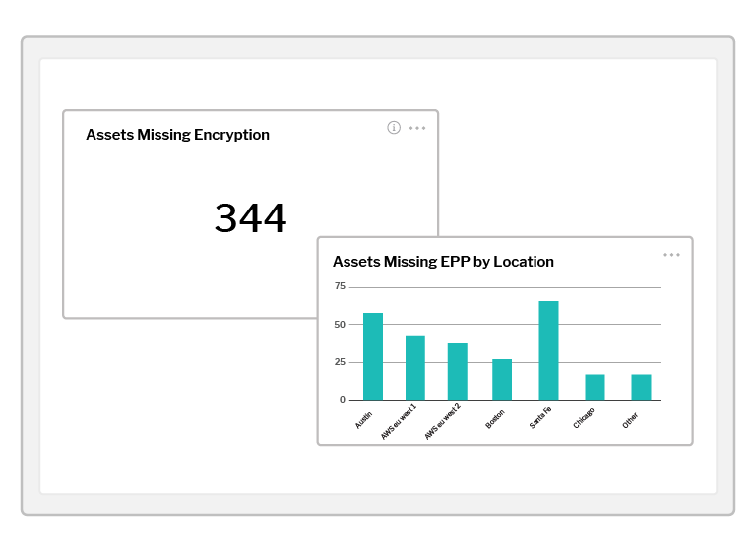The image size is (756, 539).
Task: Click the Boston bar in the chart
Action: coord(502,380)
